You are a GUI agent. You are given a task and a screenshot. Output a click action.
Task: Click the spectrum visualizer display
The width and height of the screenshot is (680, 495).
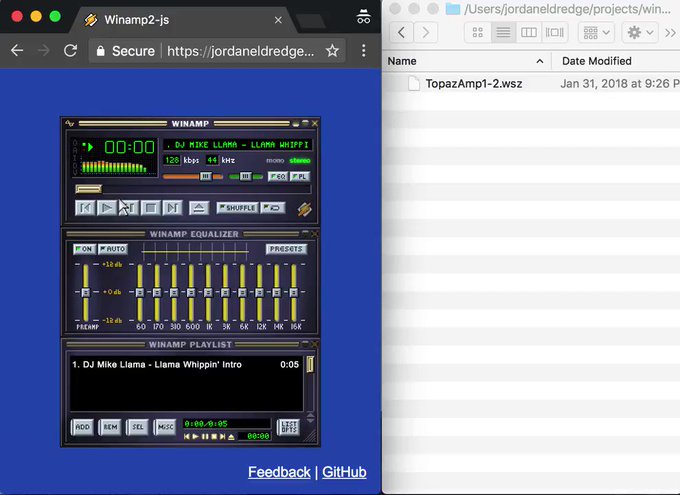point(114,167)
